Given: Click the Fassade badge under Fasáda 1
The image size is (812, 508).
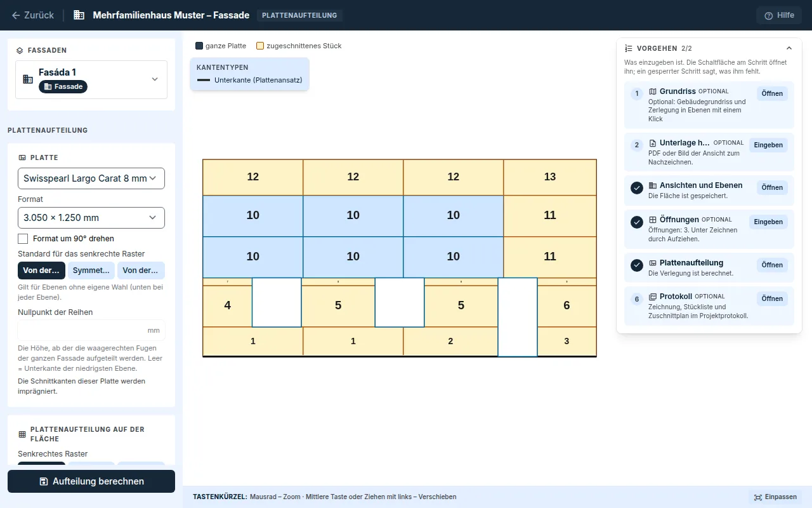Looking at the screenshot, I should point(63,86).
